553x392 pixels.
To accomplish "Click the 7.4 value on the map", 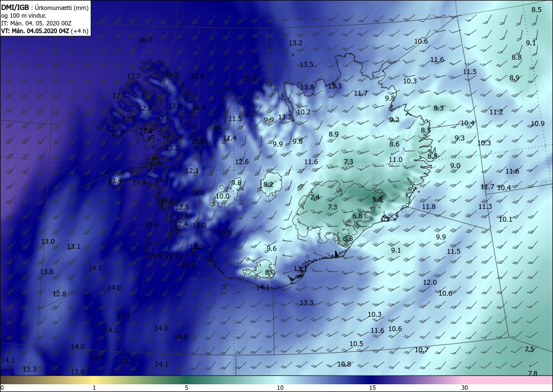I will pos(315,197).
